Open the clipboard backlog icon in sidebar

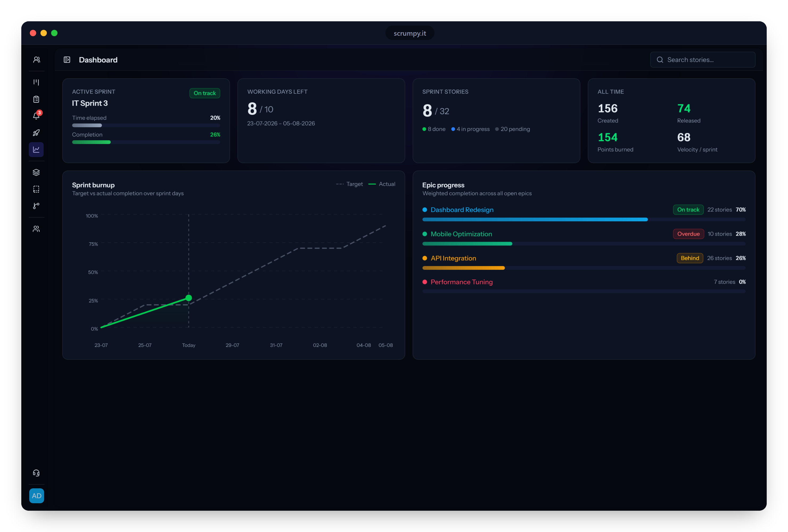tap(36, 99)
